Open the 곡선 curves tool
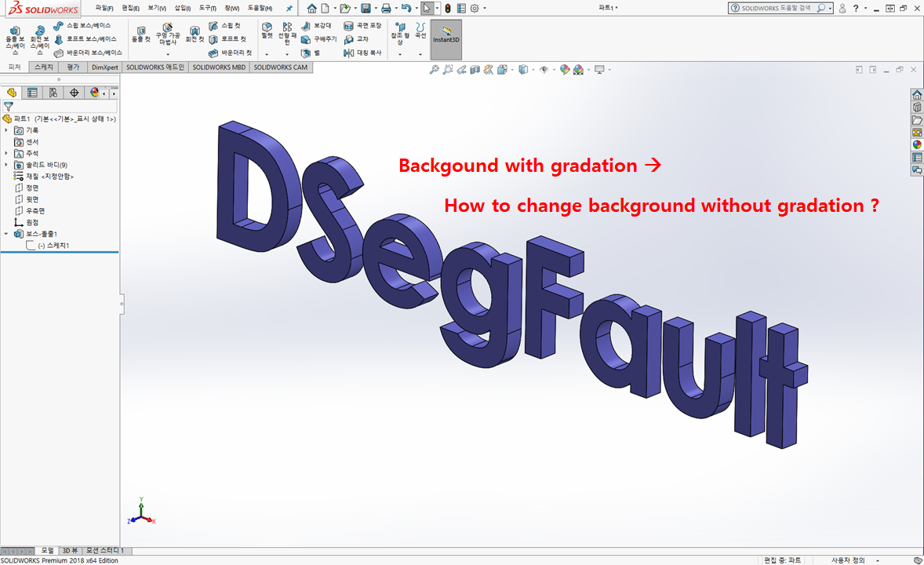This screenshot has height=565, width=924. tap(420, 31)
